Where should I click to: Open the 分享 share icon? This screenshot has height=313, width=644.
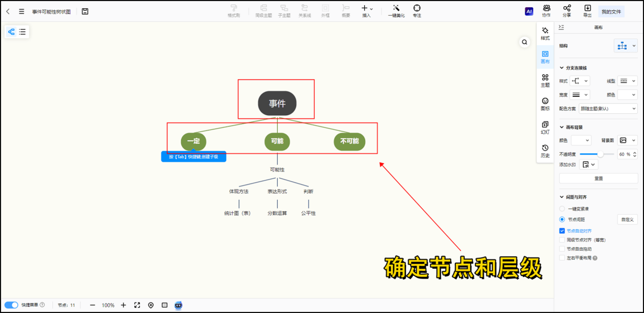point(567,8)
